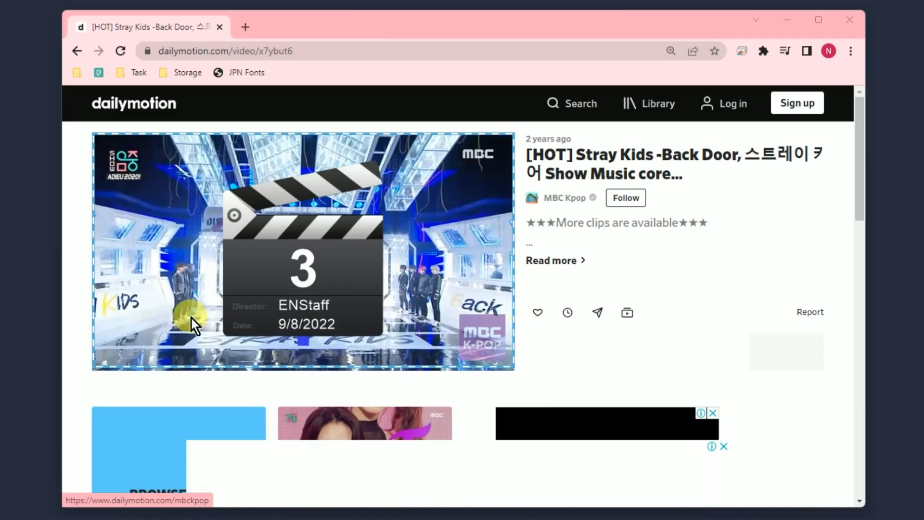924x520 pixels.
Task: Open the Chrome three-dot menu
Action: pos(850,51)
